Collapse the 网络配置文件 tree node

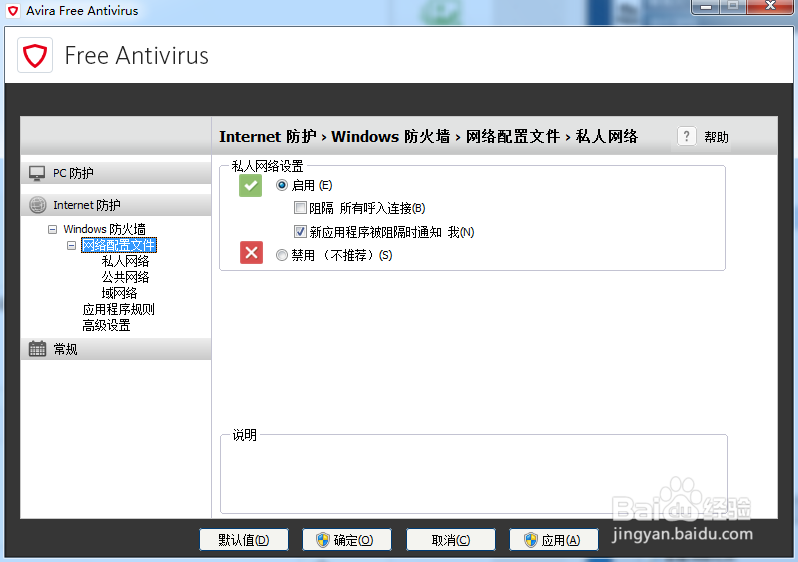pos(71,246)
